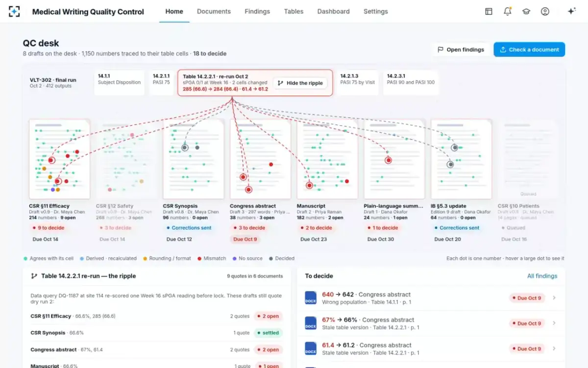The width and height of the screenshot is (588, 368).
Task: Select the 14.2.3.1 PASI 90 and PASI 100 chip
Action: pyautogui.click(x=411, y=82)
